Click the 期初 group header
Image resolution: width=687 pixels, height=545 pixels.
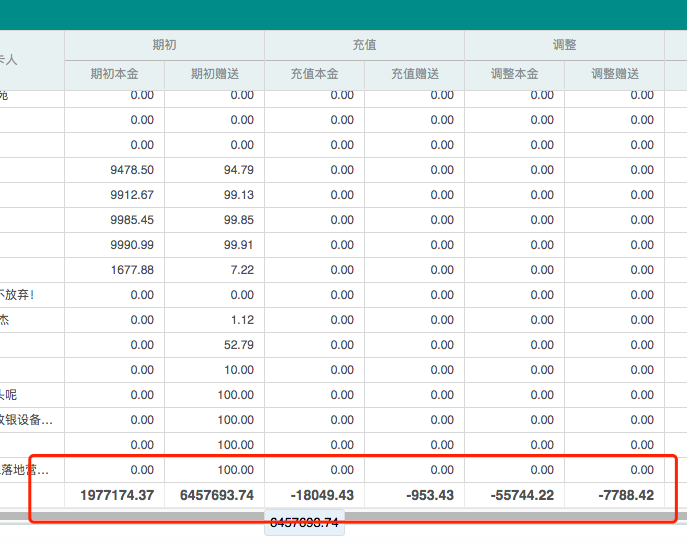[164, 45]
